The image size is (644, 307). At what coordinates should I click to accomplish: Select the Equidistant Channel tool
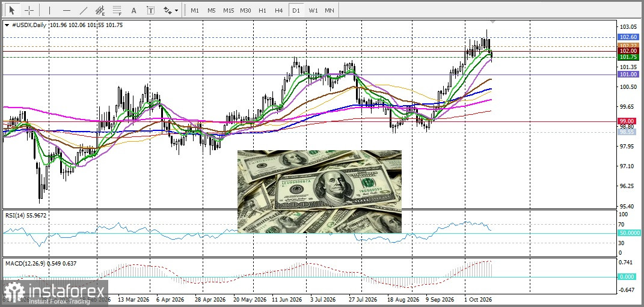pyautogui.click(x=100, y=10)
